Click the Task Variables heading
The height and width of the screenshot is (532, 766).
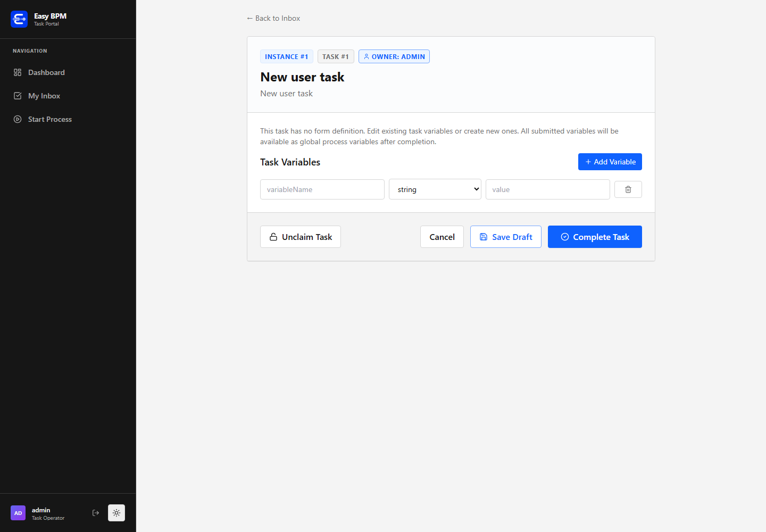[x=290, y=162]
